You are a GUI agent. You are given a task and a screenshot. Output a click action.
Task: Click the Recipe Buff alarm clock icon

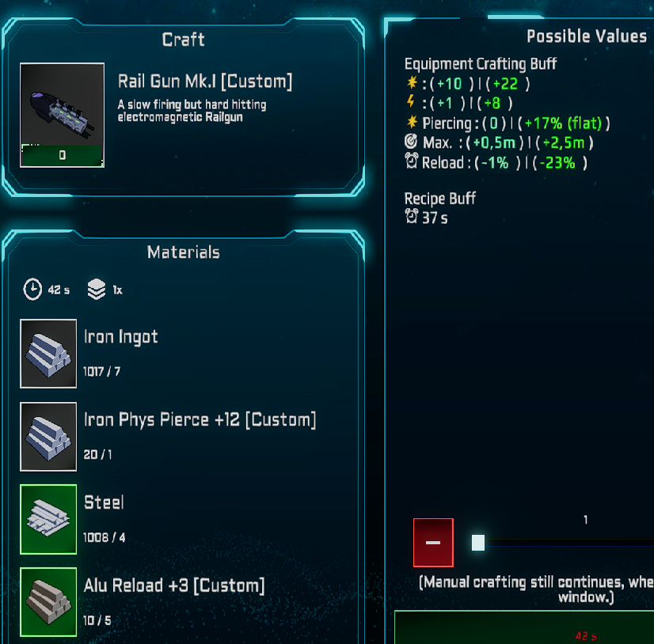[412, 216]
